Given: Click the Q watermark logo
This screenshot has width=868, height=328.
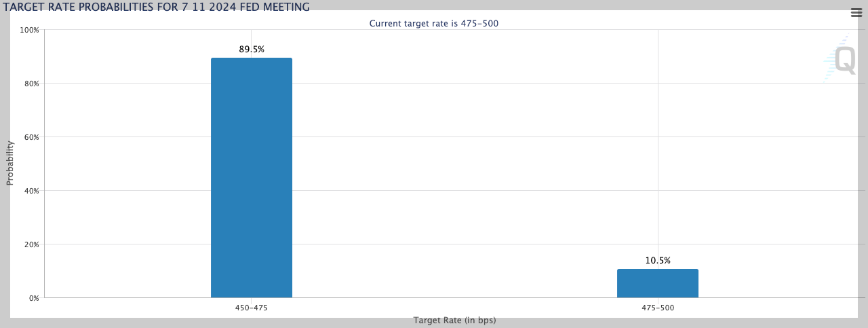Looking at the screenshot, I should (844, 60).
